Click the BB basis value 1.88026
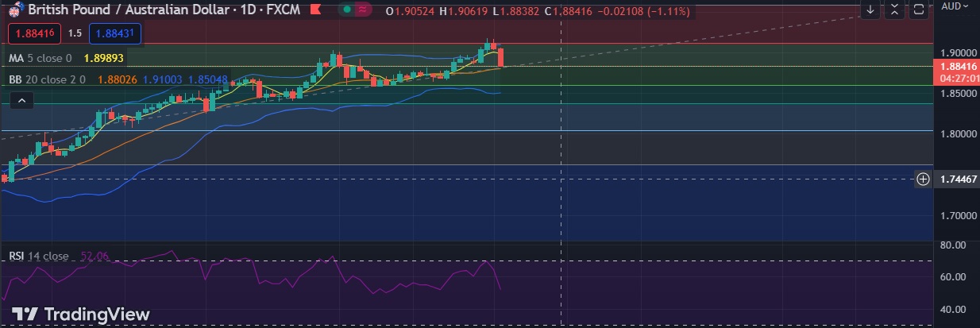Screen dimensions: 980x328 (x=118, y=79)
